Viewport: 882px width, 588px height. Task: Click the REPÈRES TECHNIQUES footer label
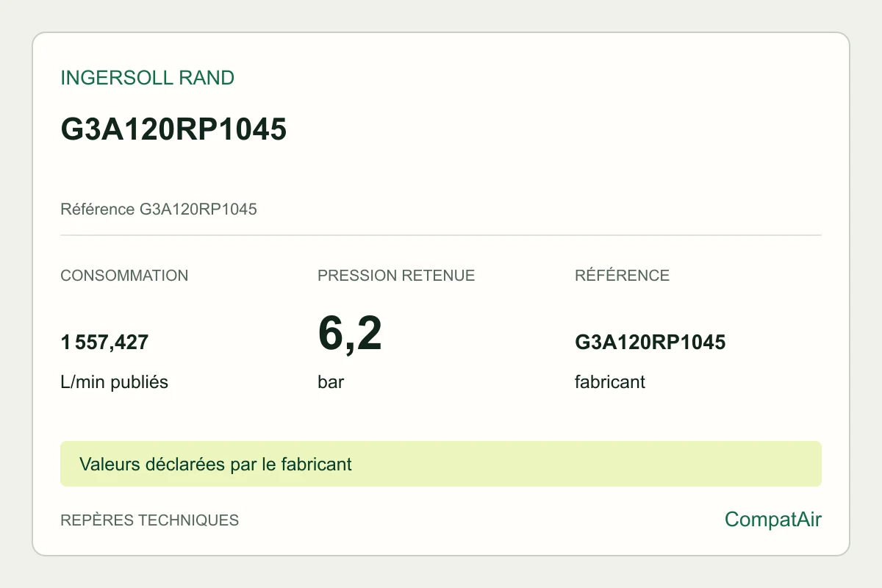(150, 520)
